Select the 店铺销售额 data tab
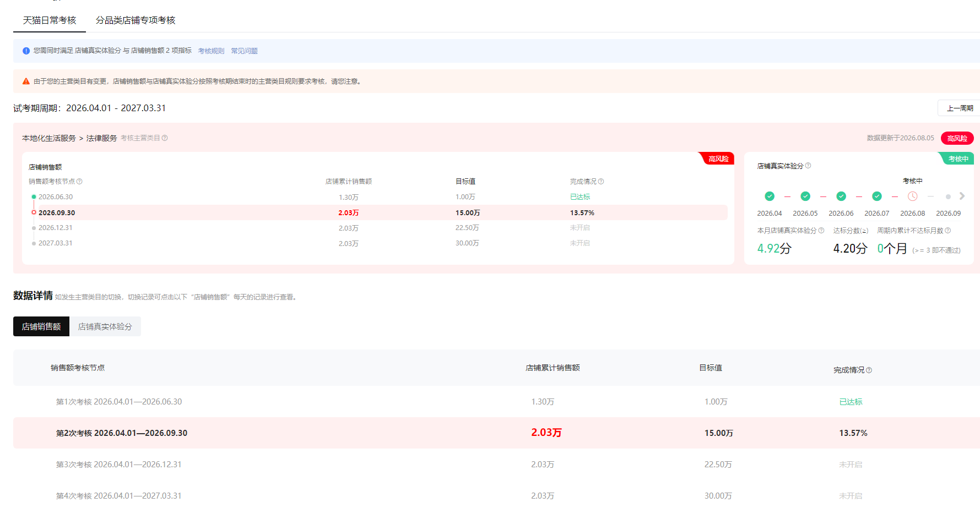 [x=41, y=326]
